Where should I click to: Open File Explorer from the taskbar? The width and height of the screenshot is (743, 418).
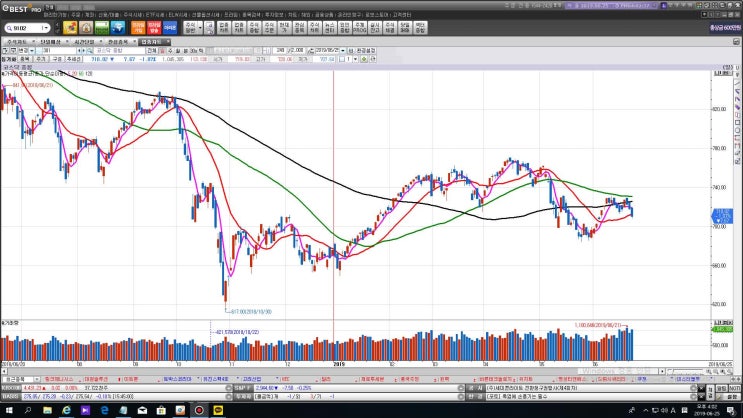coord(47,410)
